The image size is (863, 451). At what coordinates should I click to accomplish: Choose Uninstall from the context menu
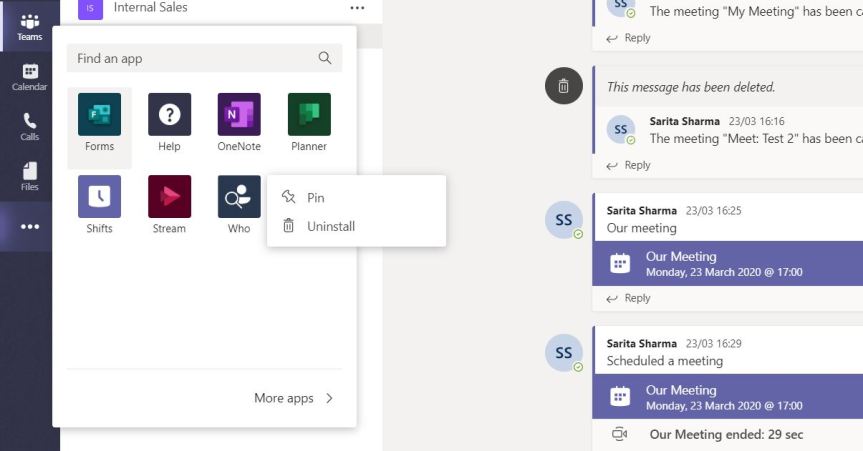(330, 226)
